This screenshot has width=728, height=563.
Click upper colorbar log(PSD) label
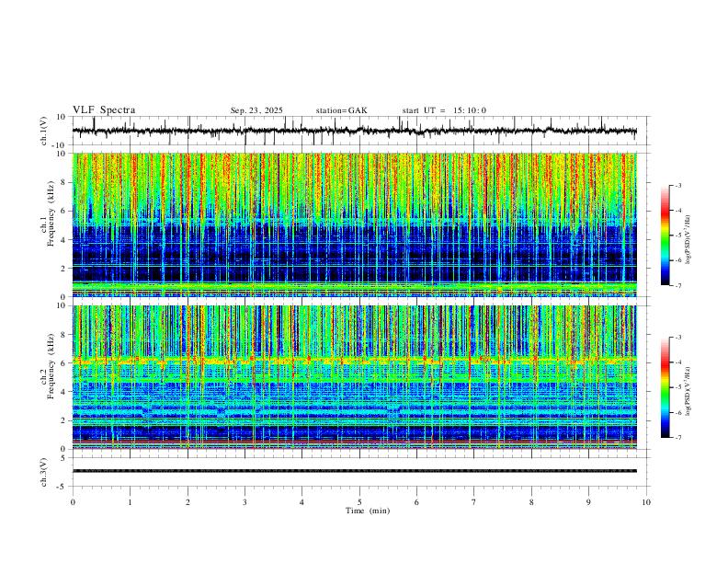pos(688,240)
